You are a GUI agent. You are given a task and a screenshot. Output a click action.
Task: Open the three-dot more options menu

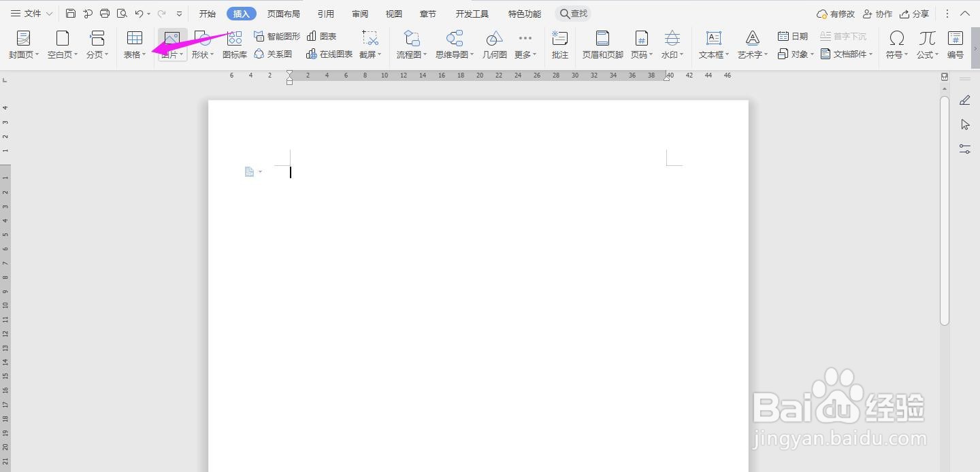(947, 14)
